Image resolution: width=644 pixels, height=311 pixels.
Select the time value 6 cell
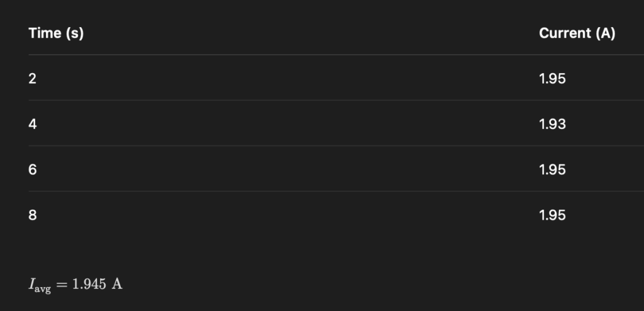pos(33,169)
